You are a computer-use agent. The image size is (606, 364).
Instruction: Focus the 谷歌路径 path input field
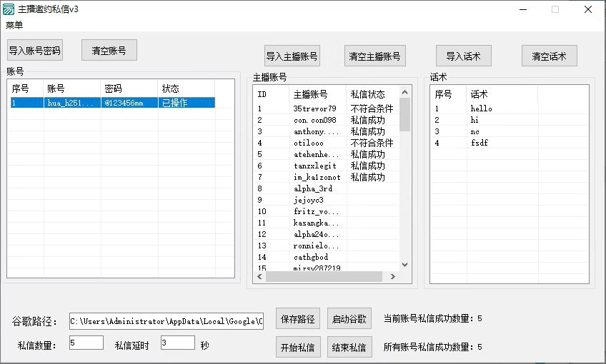pos(166,321)
